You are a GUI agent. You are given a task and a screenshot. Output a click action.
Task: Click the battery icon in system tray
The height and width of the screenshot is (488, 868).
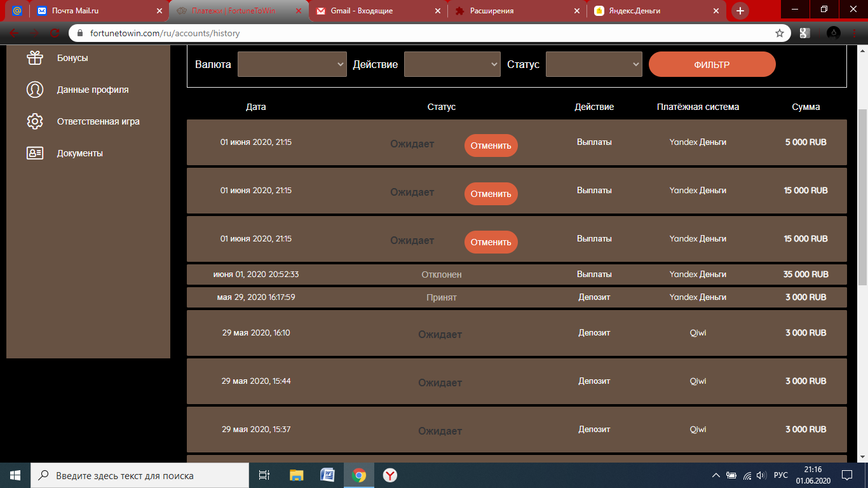tap(731, 475)
